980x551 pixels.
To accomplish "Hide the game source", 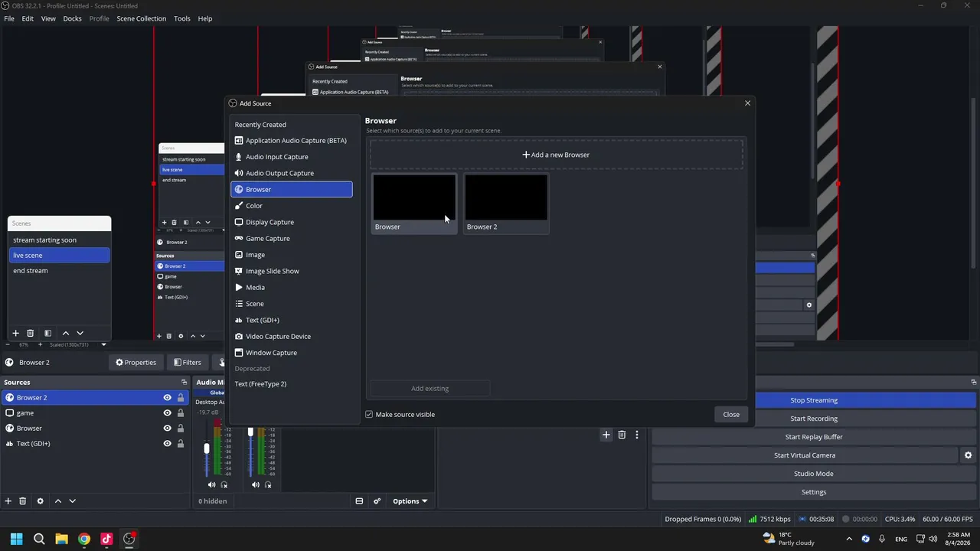I will click(167, 413).
